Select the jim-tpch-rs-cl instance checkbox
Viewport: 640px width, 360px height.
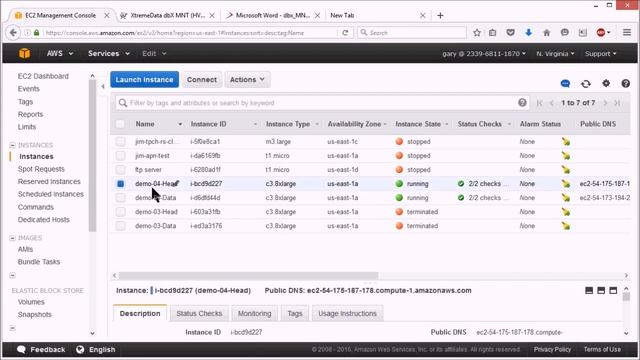pyautogui.click(x=120, y=142)
